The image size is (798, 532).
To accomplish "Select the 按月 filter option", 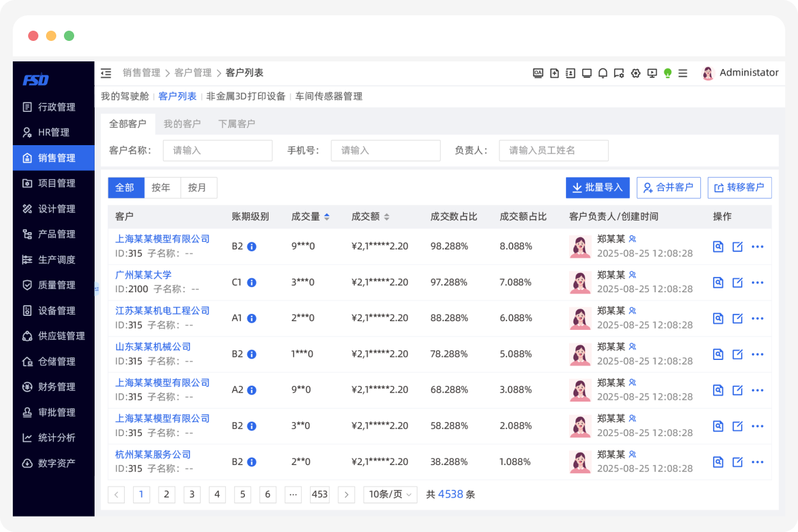I will pyautogui.click(x=198, y=187).
